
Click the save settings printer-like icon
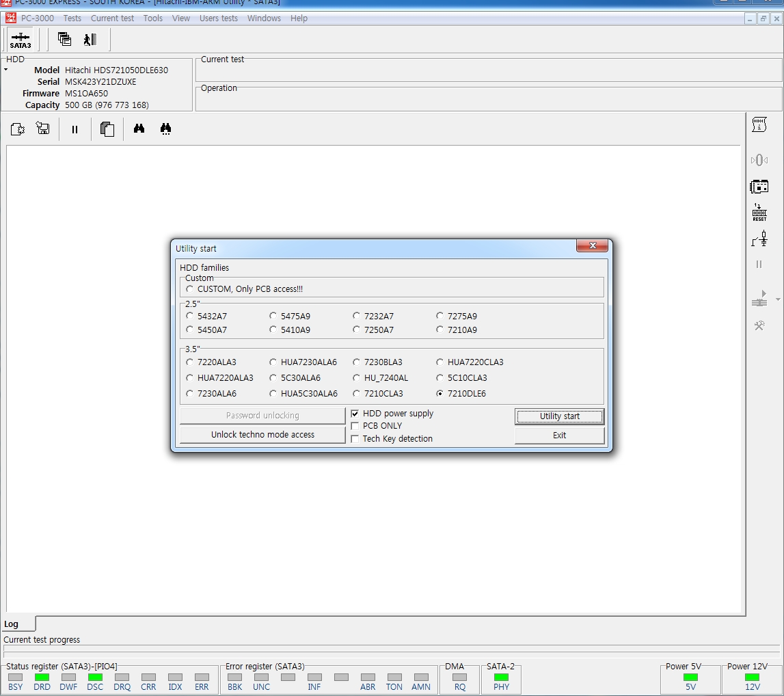point(43,129)
